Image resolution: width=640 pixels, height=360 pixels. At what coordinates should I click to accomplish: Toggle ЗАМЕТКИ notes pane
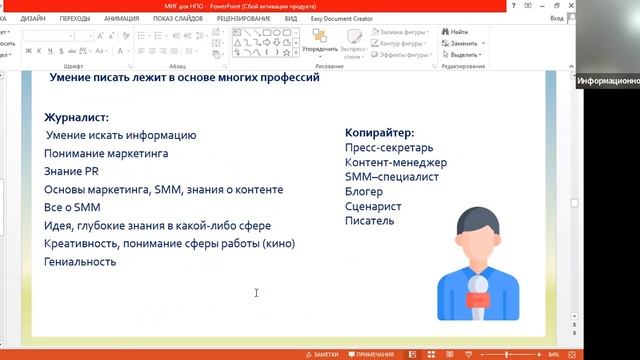(322, 355)
